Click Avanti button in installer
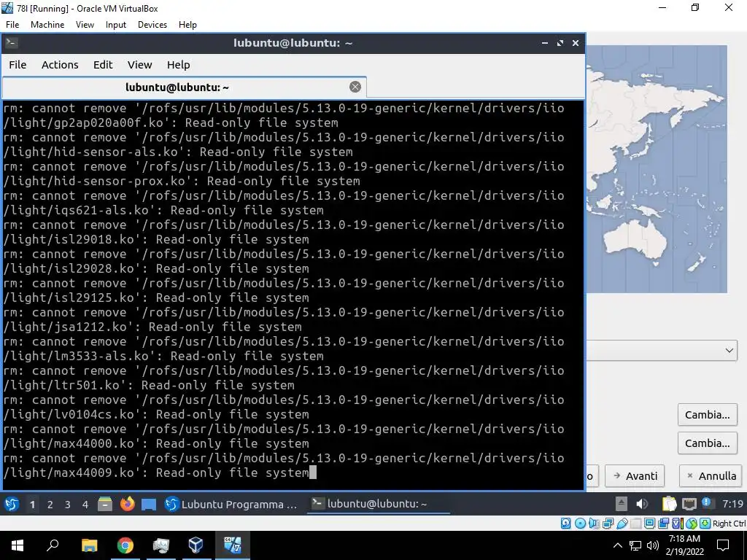This screenshot has height=560, width=747. (635, 475)
